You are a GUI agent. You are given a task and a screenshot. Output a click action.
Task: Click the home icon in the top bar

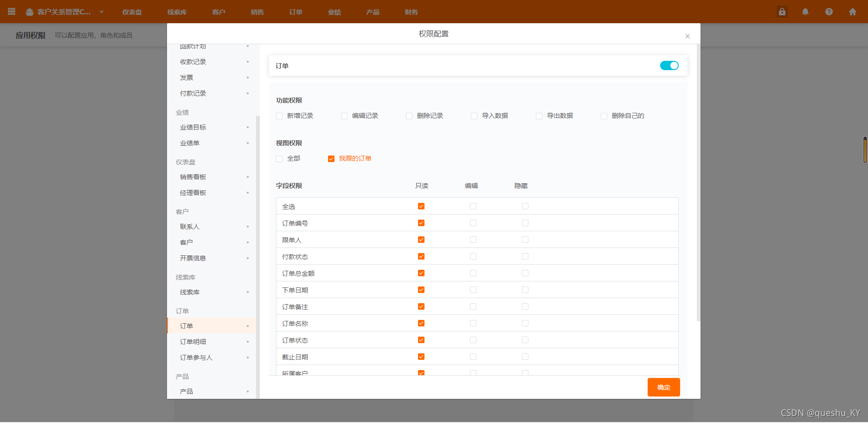coord(853,12)
